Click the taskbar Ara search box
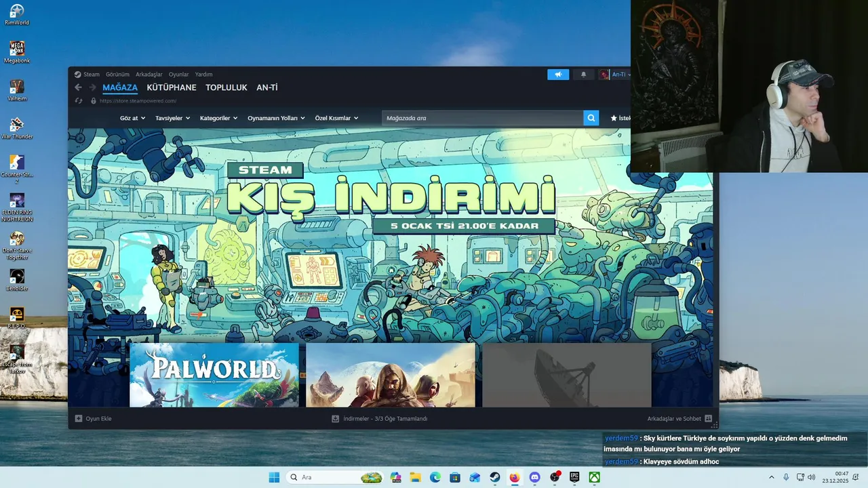Image resolution: width=868 pixels, height=488 pixels. pyautogui.click(x=336, y=477)
